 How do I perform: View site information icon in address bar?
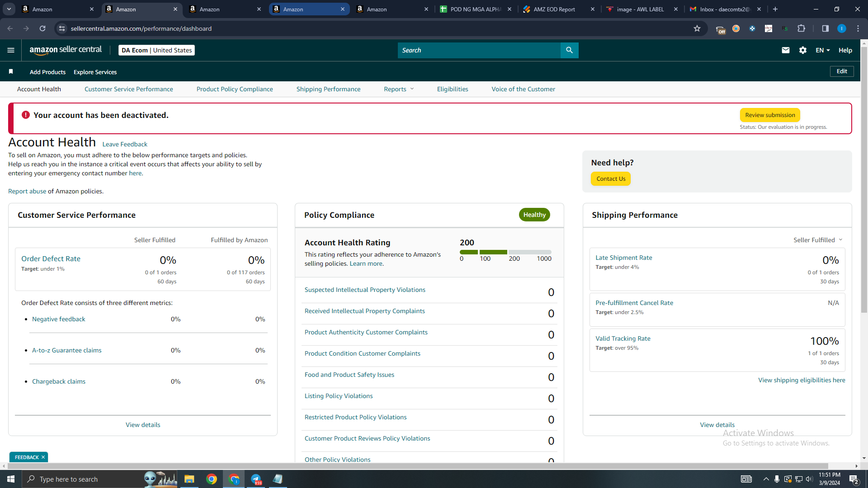click(62, 28)
